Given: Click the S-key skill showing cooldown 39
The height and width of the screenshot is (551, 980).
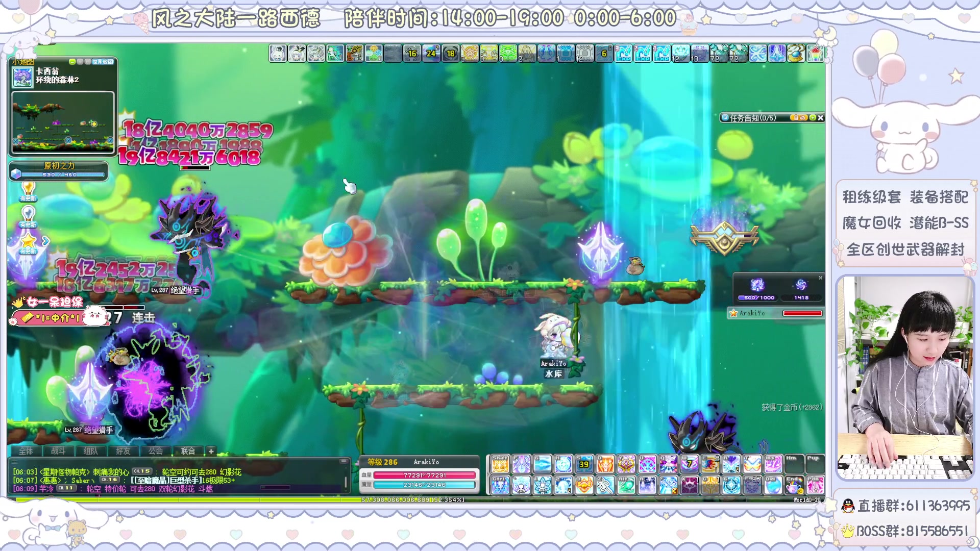Looking at the screenshot, I should (x=584, y=464).
